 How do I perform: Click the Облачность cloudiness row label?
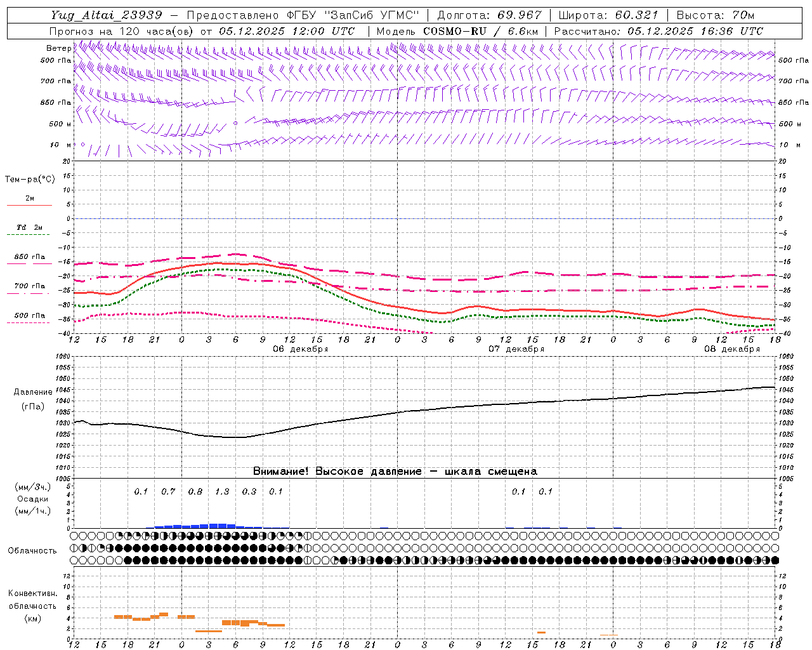pos(32,551)
